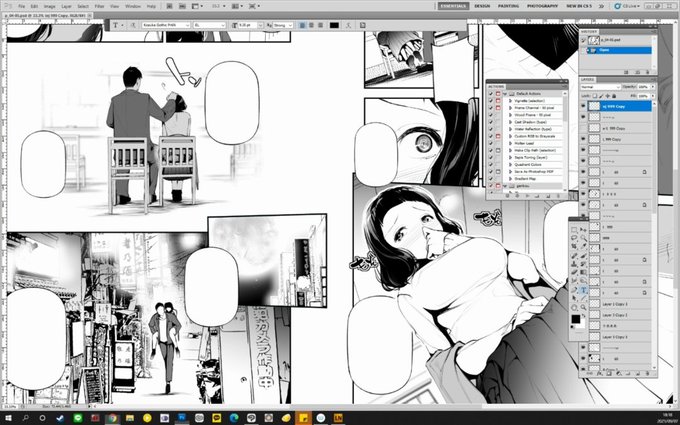Play the selected action in Actions panel
The height and width of the screenshot is (425, 680).
tap(527, 196)
